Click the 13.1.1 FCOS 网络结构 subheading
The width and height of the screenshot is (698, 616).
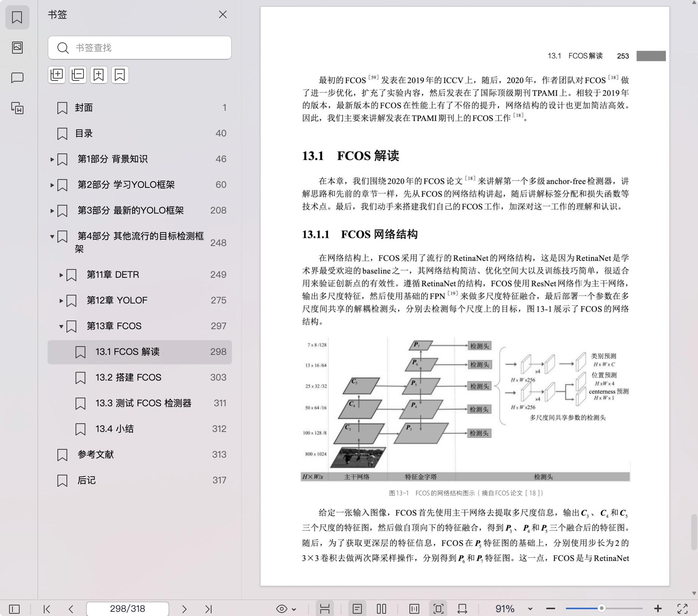360,234
